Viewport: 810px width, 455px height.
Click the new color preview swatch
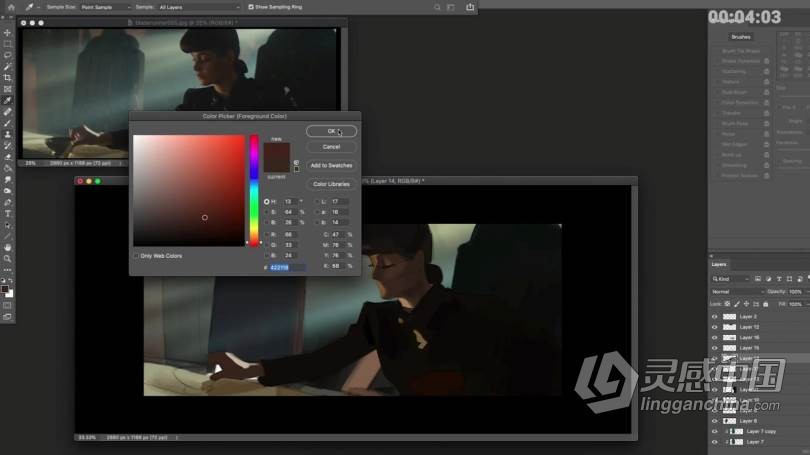(277, 151)
